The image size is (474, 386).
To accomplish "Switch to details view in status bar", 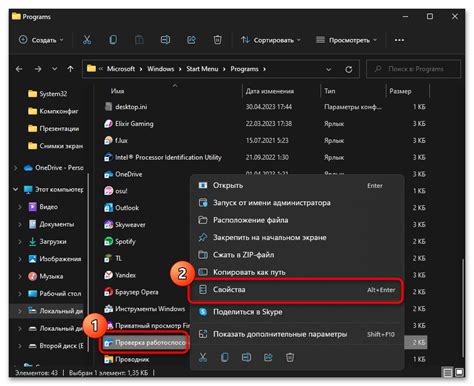I will pyautogui.click(x=448, y=372).
